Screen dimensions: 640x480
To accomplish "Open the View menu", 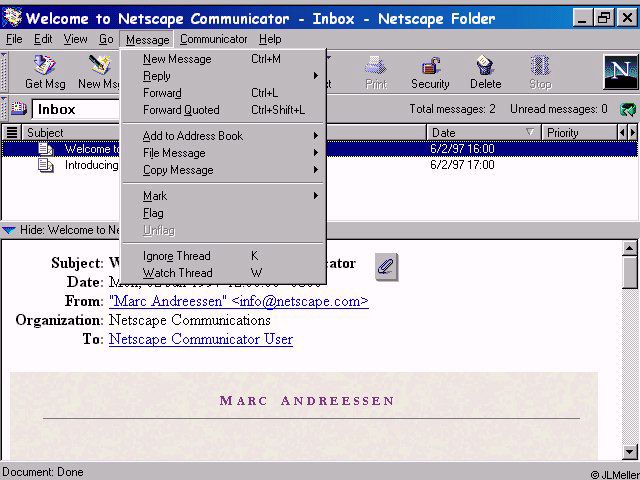I will [76, 39].
